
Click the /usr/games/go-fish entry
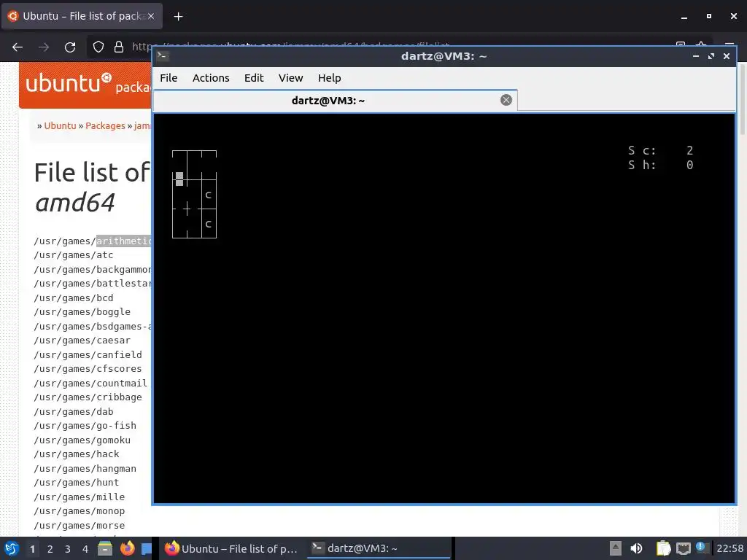coord(85,426)
